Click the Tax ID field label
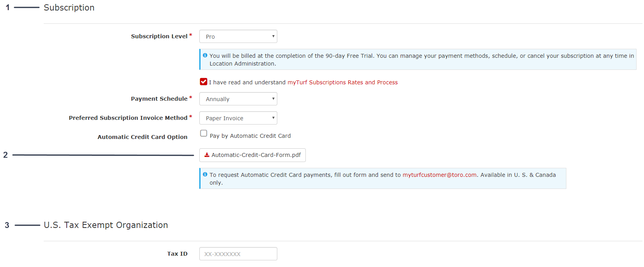This screenshot has height=267, width=644. 177,254
